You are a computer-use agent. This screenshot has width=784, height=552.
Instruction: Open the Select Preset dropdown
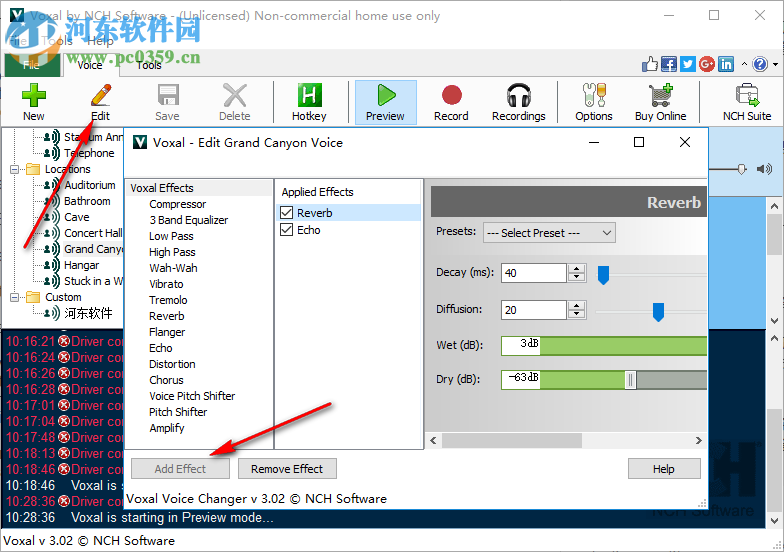[x=549, y=233]
